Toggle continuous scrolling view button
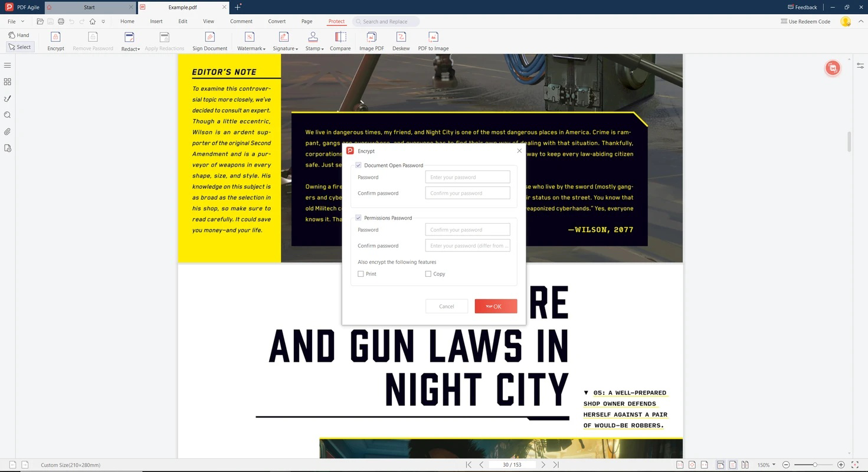The width and height of the screenshot is (868, 472). (720, 465)
